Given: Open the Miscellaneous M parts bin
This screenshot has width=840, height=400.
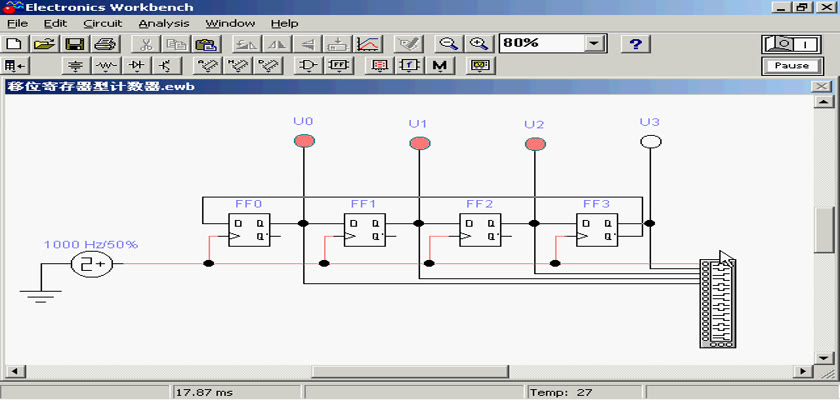Looking at the screenshot, I should click(440, 66).
